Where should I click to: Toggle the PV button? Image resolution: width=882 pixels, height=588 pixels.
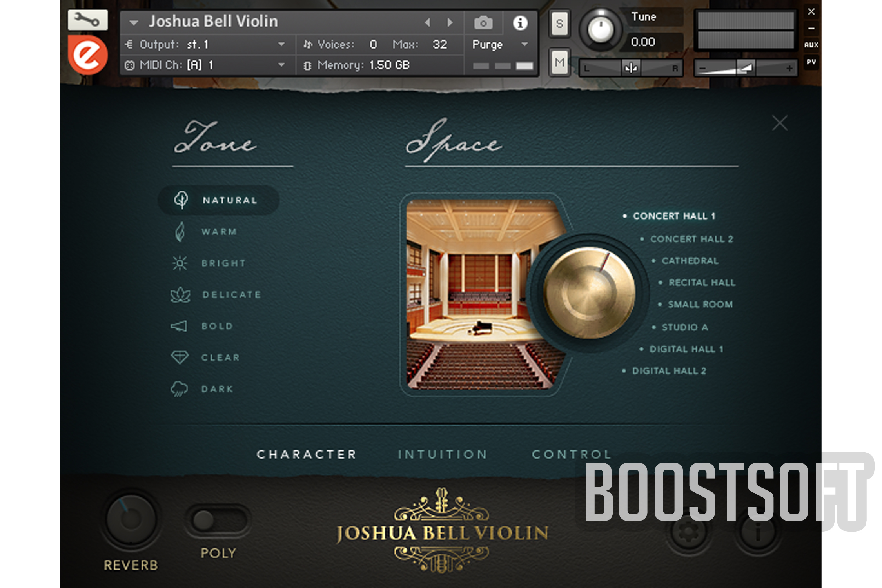tap(811, 62)
